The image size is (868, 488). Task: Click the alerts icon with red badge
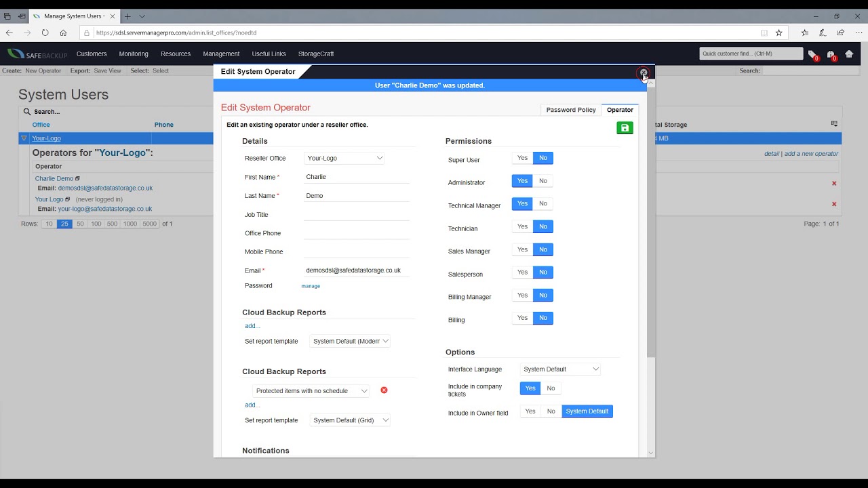(831, 54)
